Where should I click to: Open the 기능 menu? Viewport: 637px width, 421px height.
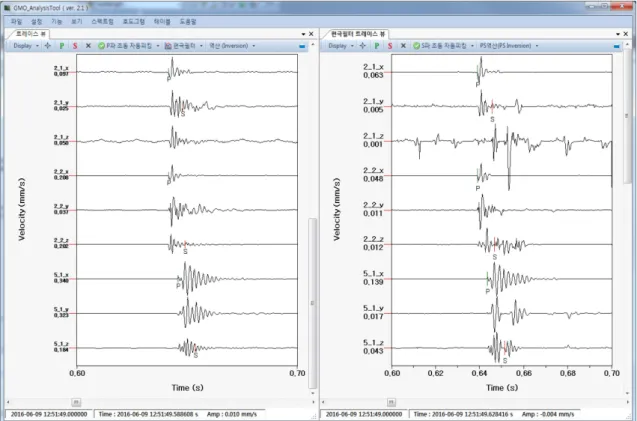(x=56, y=22)
